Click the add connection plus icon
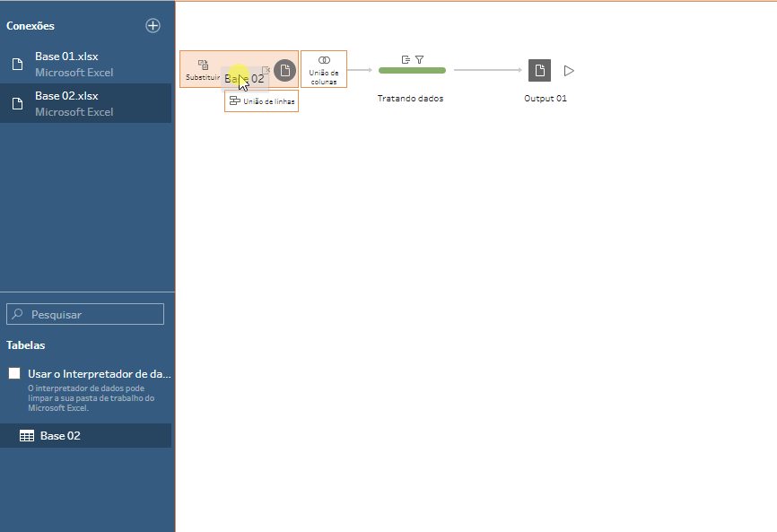 153,26
